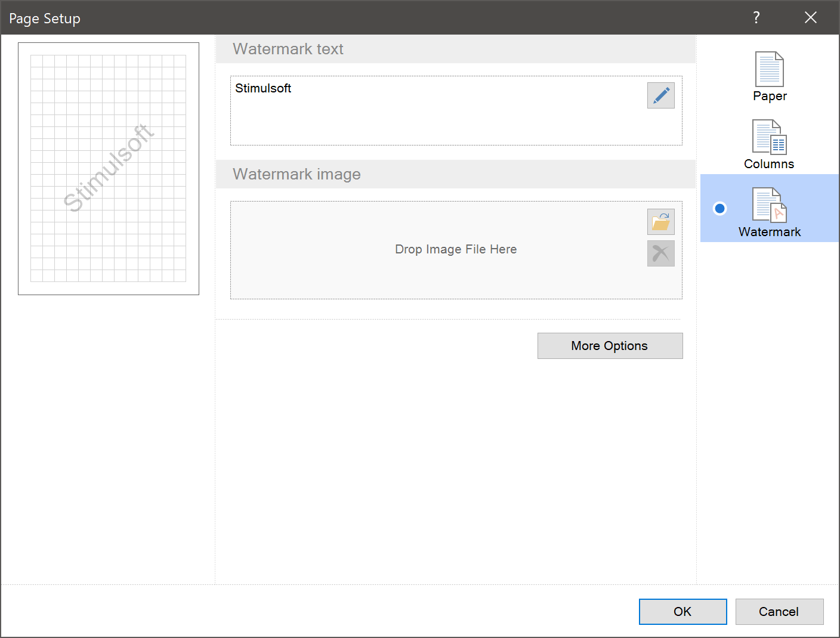The width and height of the screenshot is (840, 638).
Task: Click the page preview thumbnail
Action: [x=109, y=169]
